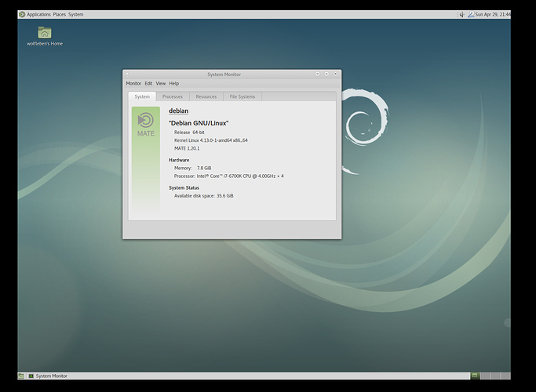Expand the System menu in the top panel
Screen dimensions: 536x392
coord(75,14)
